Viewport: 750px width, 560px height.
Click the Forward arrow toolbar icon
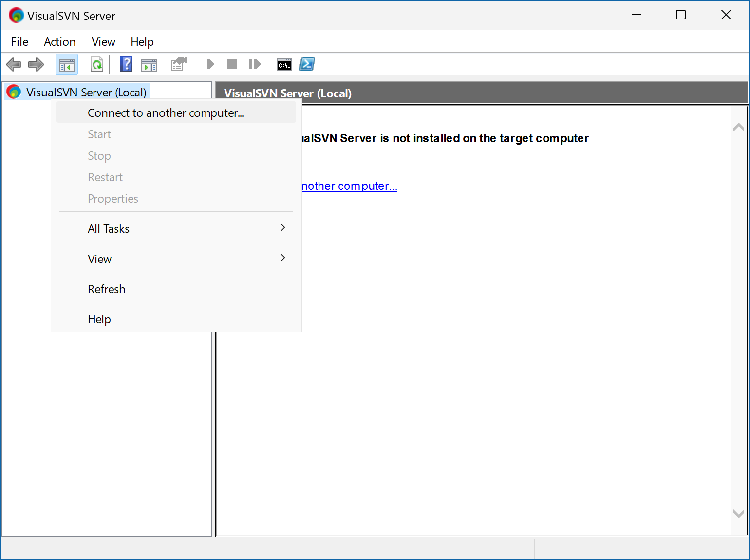point(36,64)
